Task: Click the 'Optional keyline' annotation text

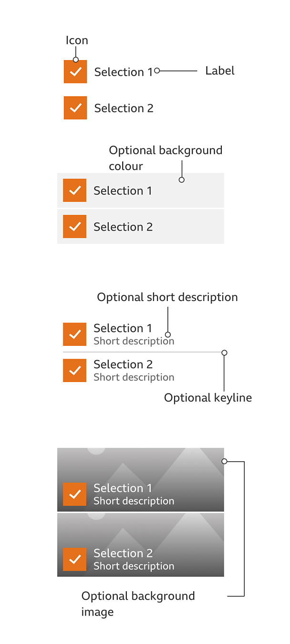Action: (208, 398)
